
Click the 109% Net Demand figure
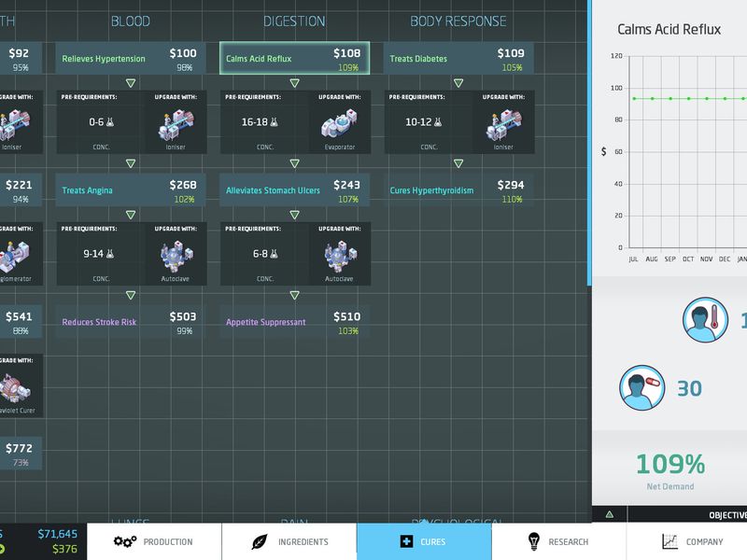pyautogui.click(x=670, y=464)
